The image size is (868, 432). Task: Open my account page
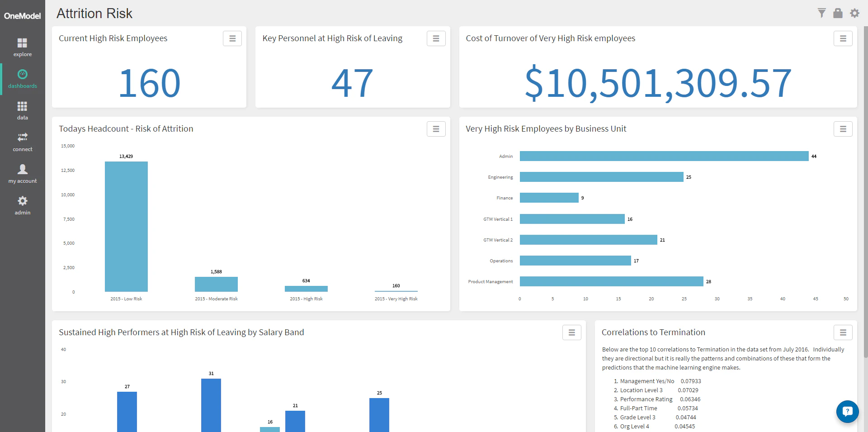(22, 174)
